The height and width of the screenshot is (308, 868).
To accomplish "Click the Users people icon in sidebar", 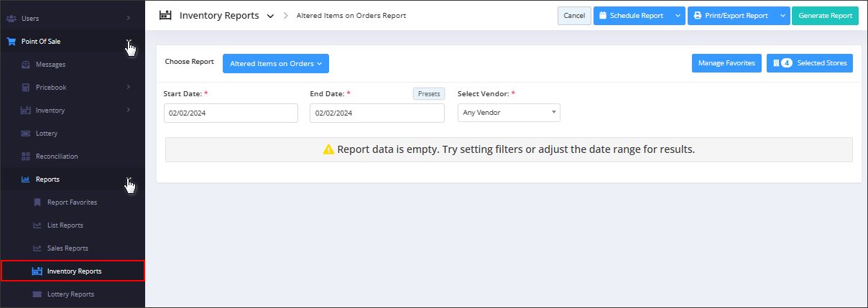I will [x=11, y=17].
